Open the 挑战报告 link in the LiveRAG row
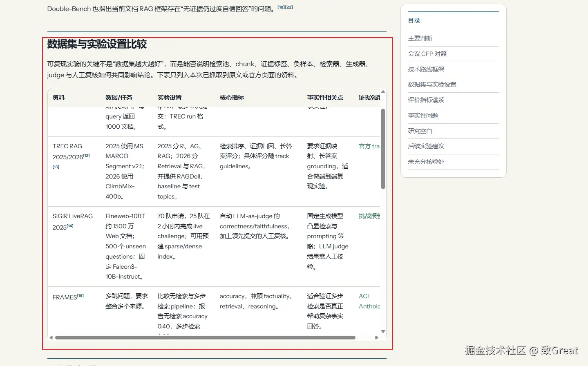The image size is (588, 366). coord(369,216)
